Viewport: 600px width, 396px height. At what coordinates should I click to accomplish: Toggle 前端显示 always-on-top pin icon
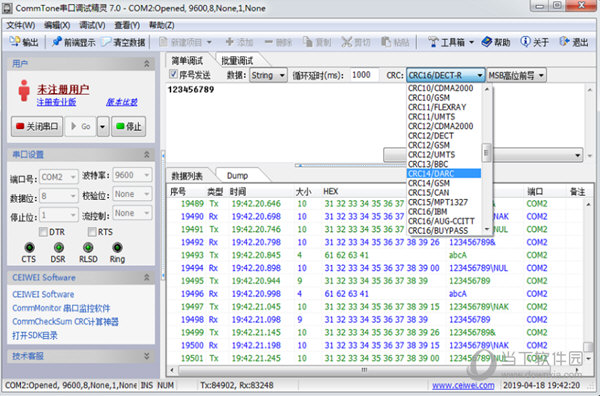(x=57, y=41)
